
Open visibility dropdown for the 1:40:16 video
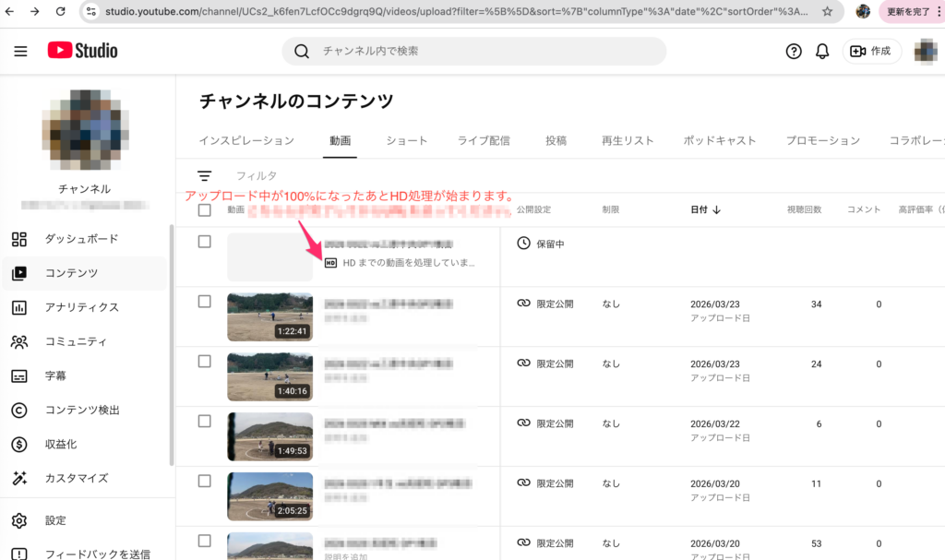(545, 363)
